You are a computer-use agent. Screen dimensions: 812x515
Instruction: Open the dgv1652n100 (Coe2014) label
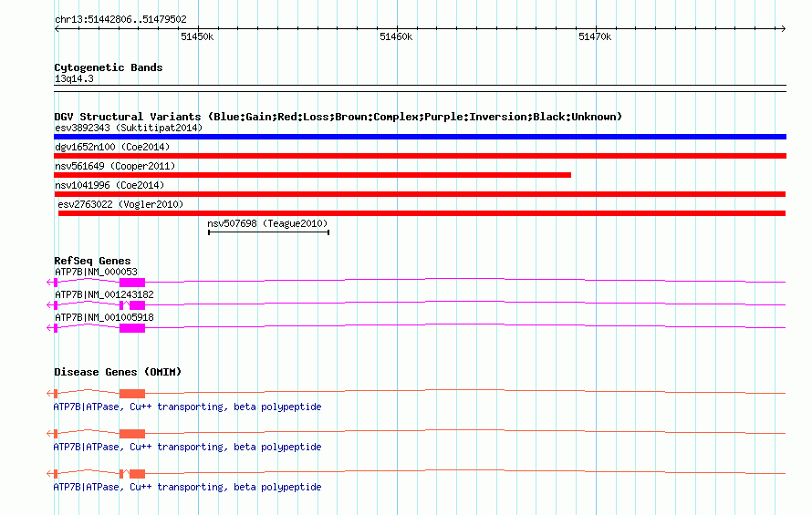tap(112, 147)
